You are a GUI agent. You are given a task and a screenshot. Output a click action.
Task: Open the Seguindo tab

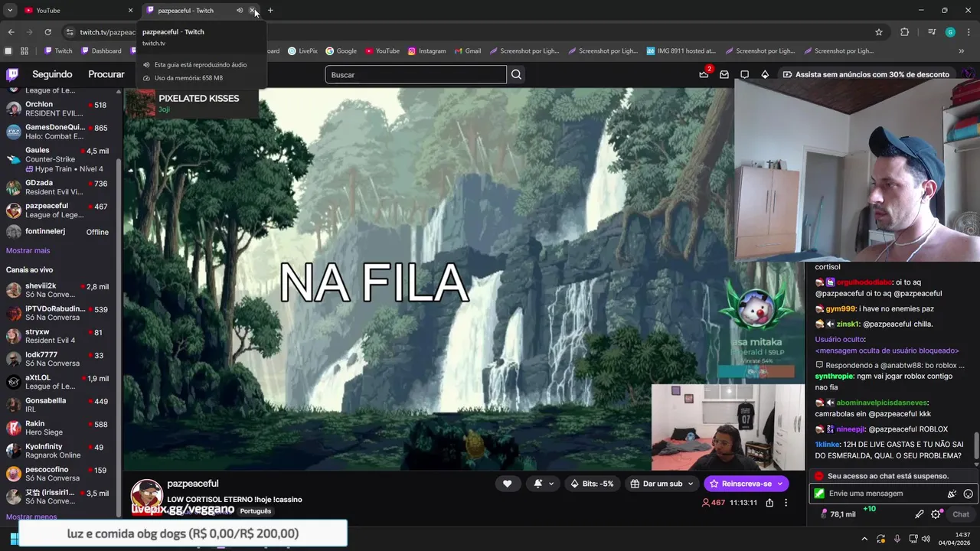tap(52, 74)
